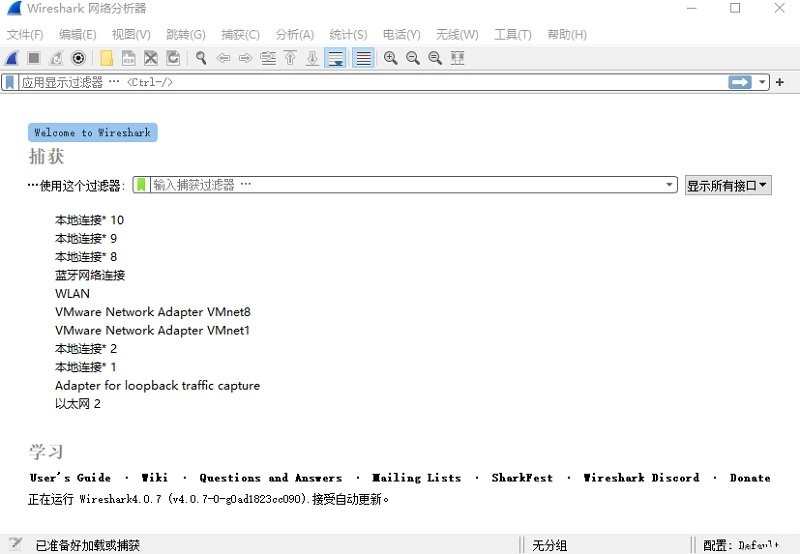Expand capture filter history dropdown
Viewport: 800px width, 554px height.
coord(669,185)
